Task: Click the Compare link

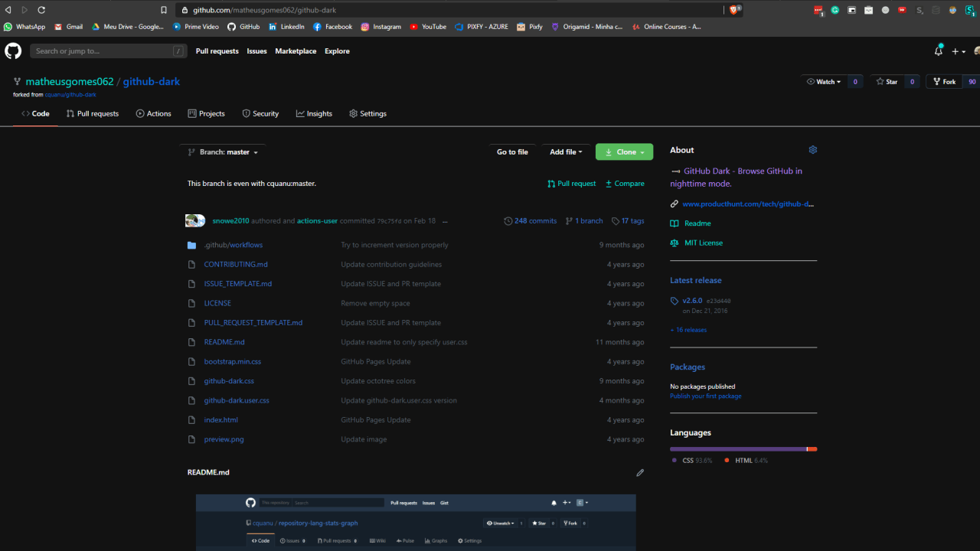Action: pos(625,184)
